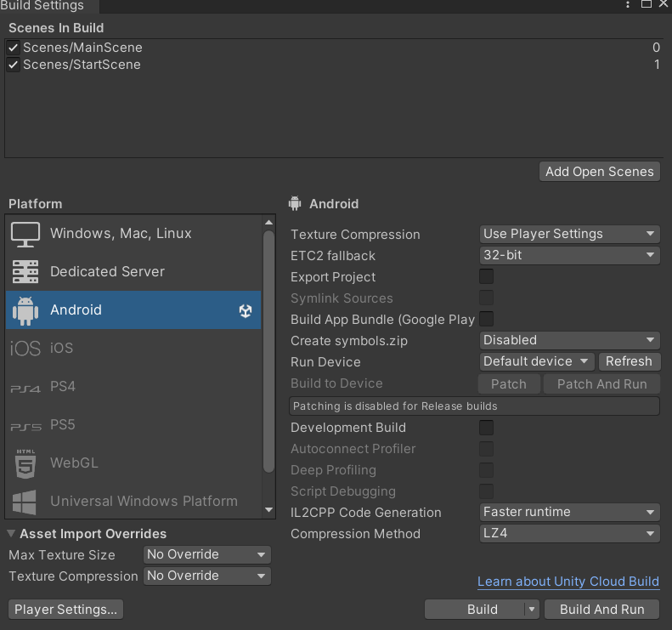Click the Add Open Scenes button
The width and height of the screenshot is (672, 630).
click(x=600, y=172)
